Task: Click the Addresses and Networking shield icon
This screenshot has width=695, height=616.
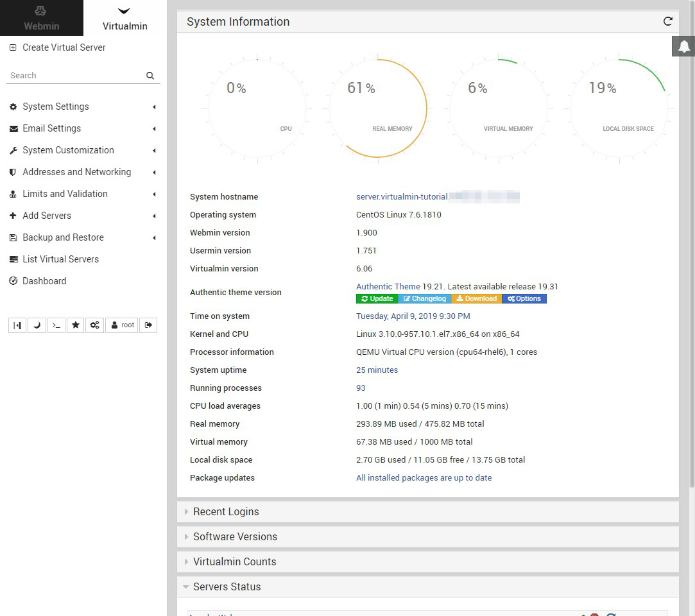Action: (13, 172)
